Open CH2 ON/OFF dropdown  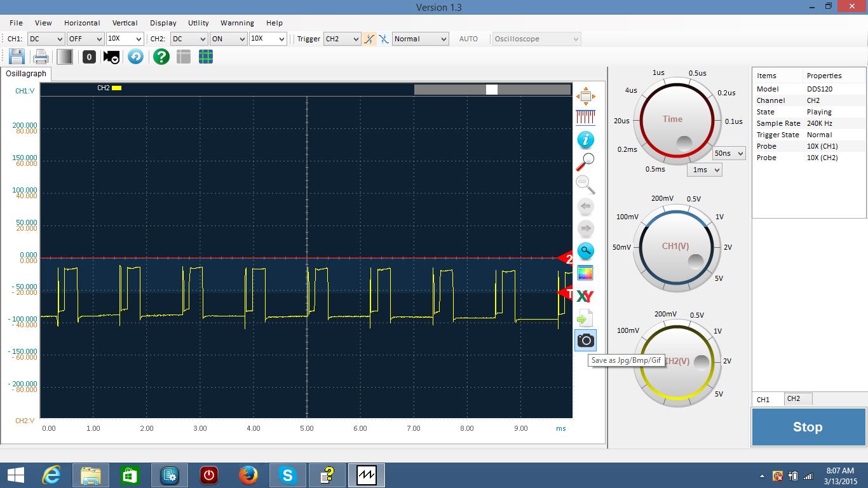coord(228,39)
